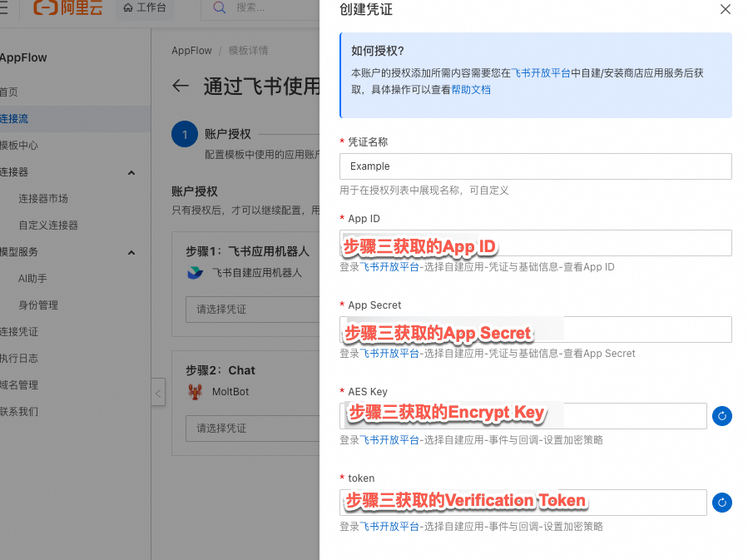Open 联系我们 in the sidebar
This screenshot has width=748, height=560.
(x=18, y=412)
